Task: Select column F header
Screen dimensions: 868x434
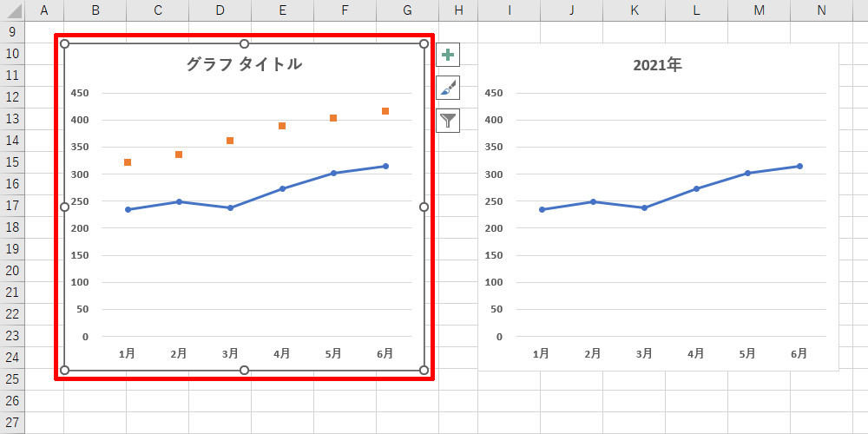Action: click(x=345, y=10)
